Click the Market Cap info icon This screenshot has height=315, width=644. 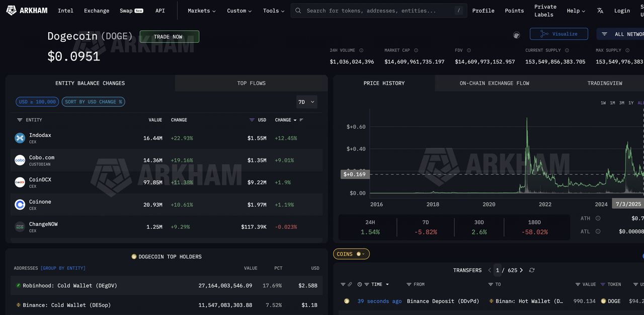[x=416, y=50]
